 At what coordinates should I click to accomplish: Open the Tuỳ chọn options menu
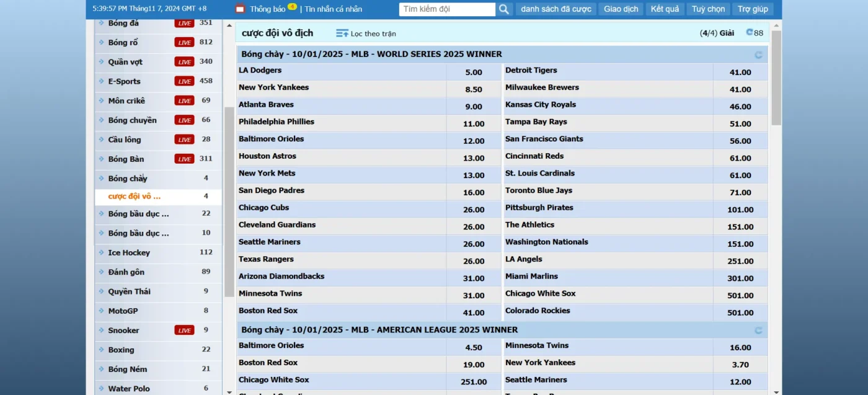pyautogui.click(x=708, y=9)
